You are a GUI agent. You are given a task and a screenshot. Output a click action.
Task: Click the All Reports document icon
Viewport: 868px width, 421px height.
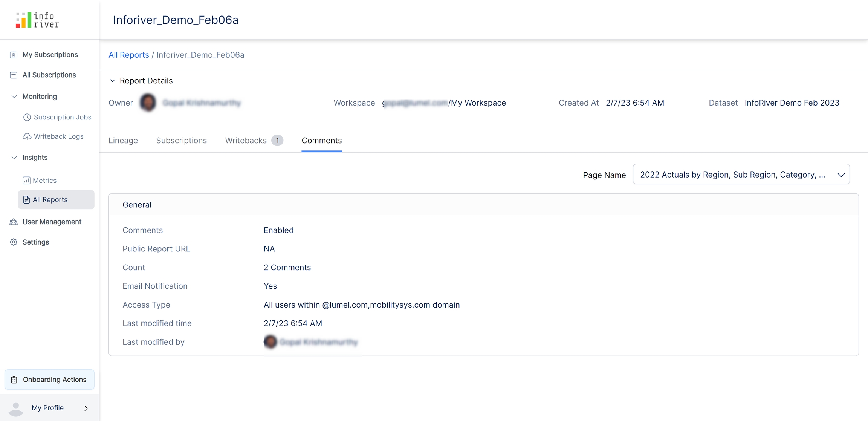[26, 200]
